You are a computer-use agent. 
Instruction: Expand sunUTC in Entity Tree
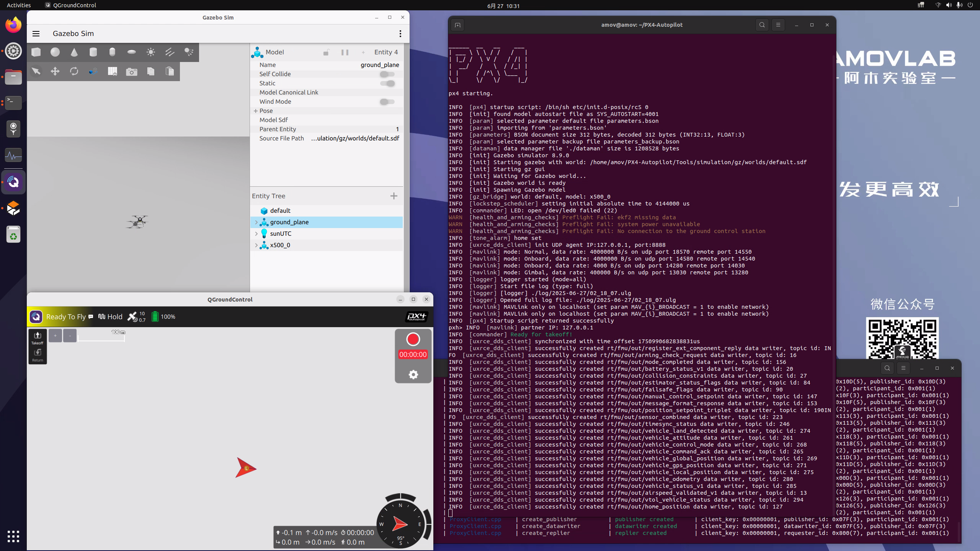[x=256, y=234]
